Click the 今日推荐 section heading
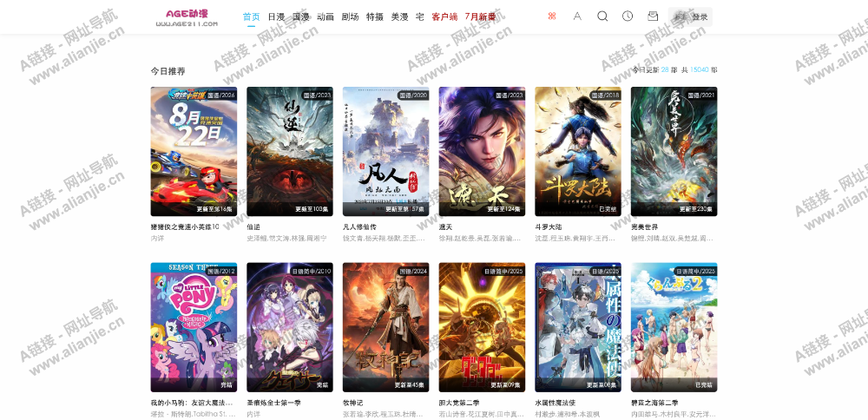Screen dimensions: 868x420 [x=168, y=71]
